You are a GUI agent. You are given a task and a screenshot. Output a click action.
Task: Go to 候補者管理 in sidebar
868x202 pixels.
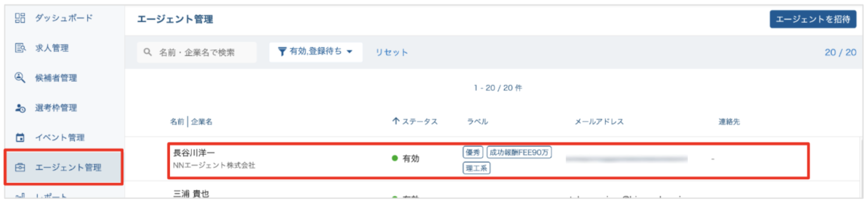pos(56,78)
